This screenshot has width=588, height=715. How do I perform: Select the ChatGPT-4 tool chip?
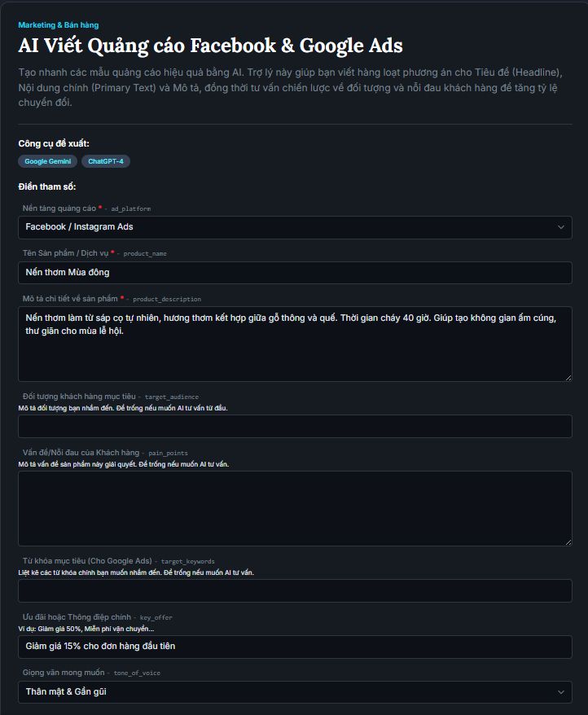(106, 161)
